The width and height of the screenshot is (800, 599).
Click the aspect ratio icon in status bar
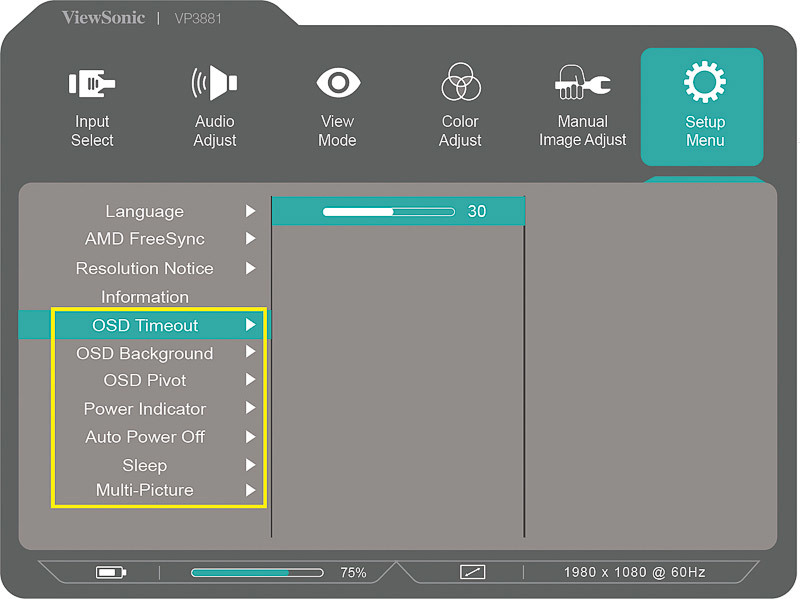click(472, 572)
